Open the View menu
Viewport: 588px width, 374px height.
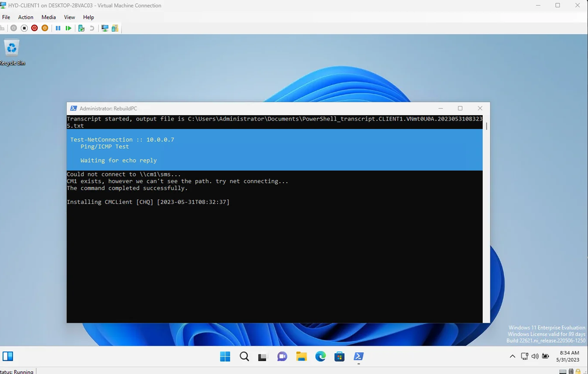coord(69,17)
